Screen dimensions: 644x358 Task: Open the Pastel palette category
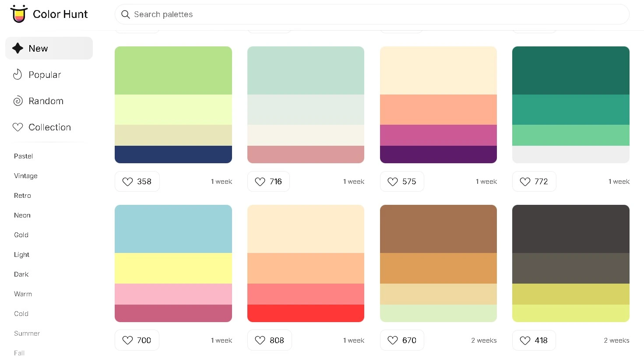pyautogui.click(x=23, y=156)
